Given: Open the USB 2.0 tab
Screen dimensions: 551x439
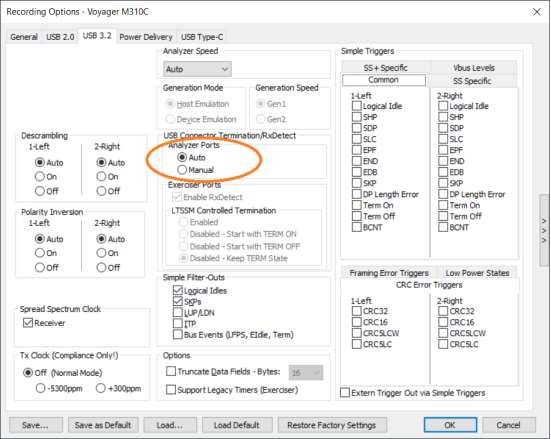Looking at the screenshot, I should 60,37.
